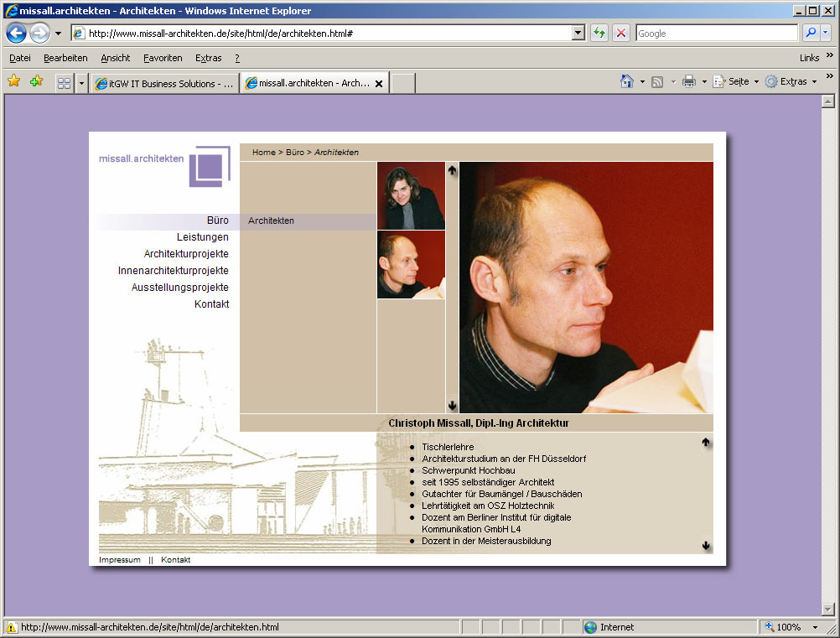Click the address bar URL field
The height and width of the screenshot is (638, 840).
click(321, 34)
